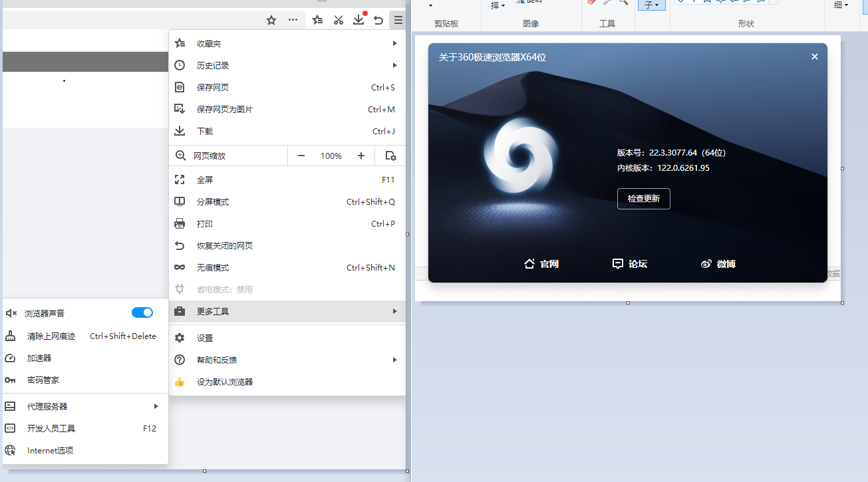Viewport: 868px width, 482px height.
Task: Select 保存网页 menu entry
Action: click(287, 87)
